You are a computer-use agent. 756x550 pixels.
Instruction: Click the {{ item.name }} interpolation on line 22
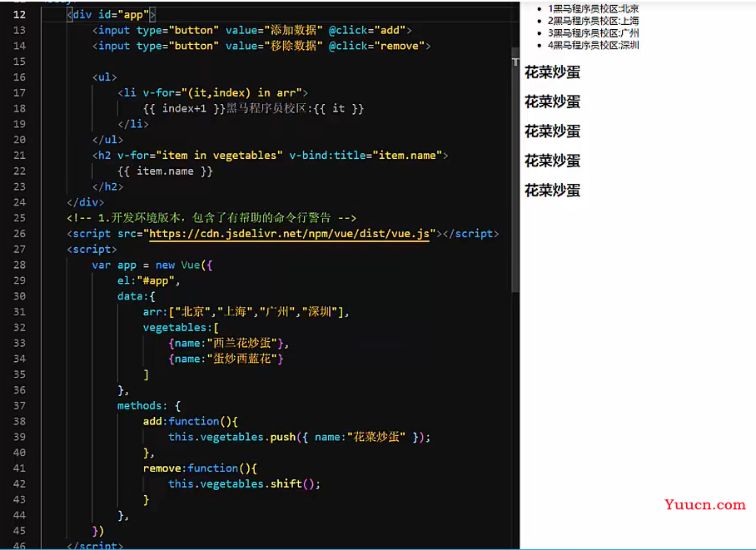tap(165, 171)
